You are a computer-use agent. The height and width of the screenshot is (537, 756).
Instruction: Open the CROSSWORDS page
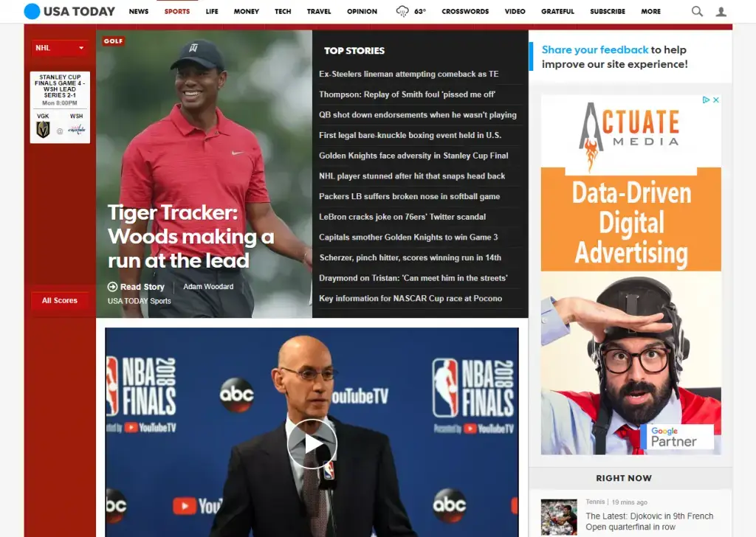click(465, 11)
